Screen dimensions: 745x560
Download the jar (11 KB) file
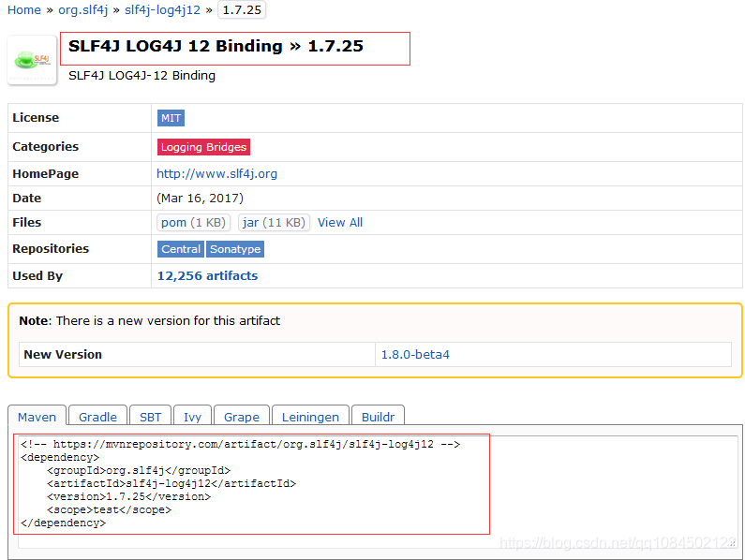(274, 222)
